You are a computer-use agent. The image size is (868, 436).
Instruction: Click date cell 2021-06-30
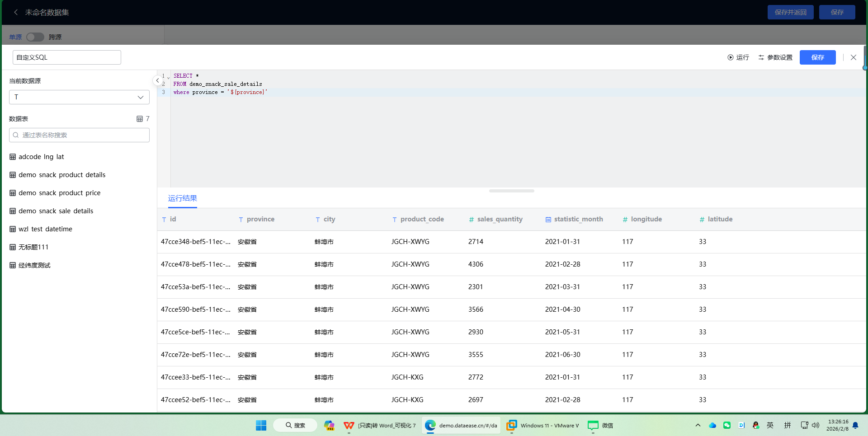point(562,355)
